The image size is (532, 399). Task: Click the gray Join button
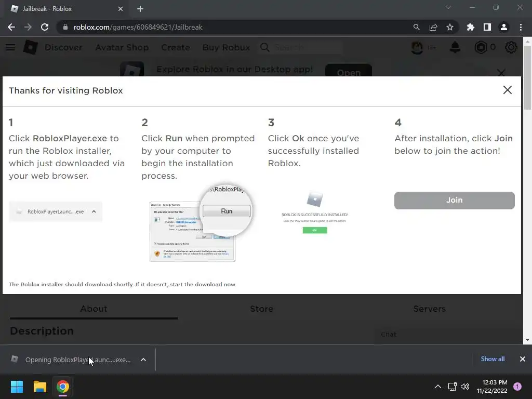tap(454, 200)
